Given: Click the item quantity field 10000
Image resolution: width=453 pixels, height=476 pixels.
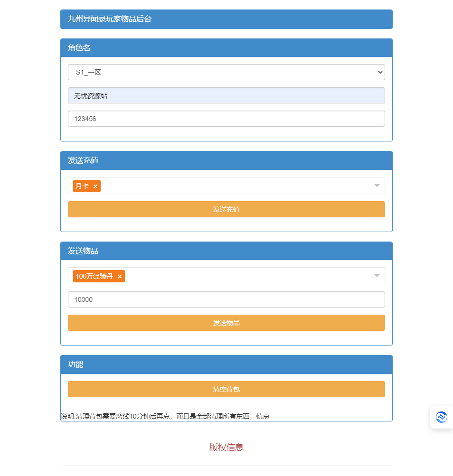Looking at the screenshot, I should 226,299.
